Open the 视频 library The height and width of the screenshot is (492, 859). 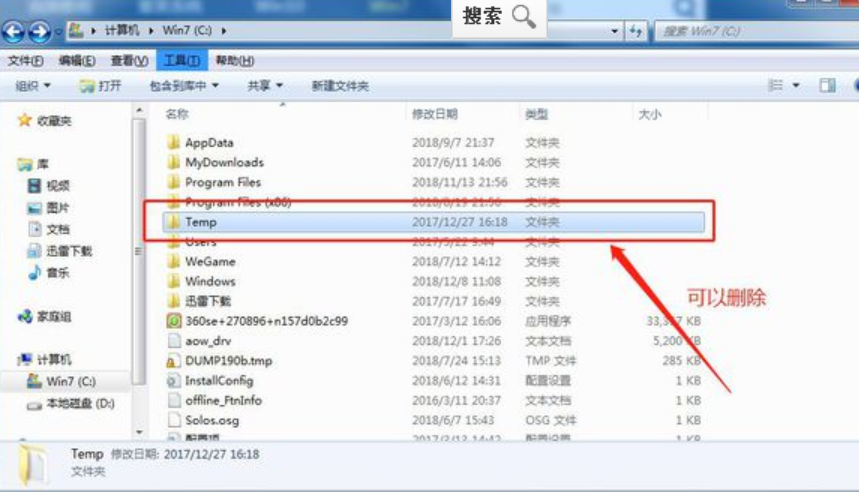49,186
